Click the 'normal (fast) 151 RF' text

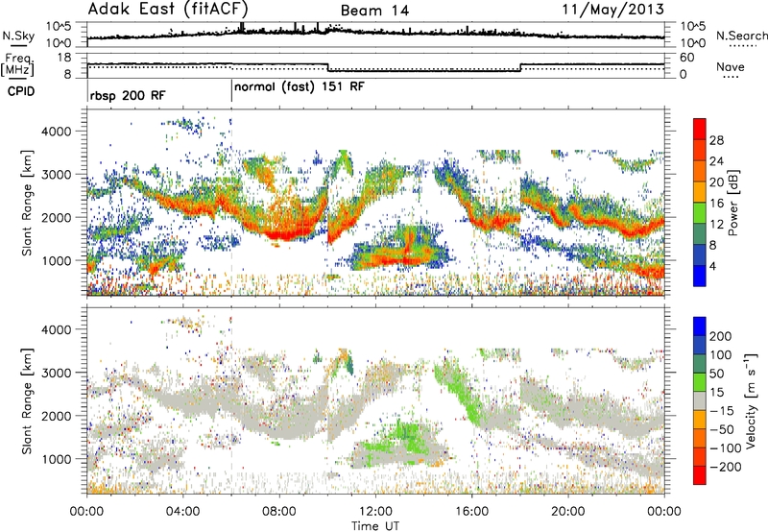(x=300, y=87)
